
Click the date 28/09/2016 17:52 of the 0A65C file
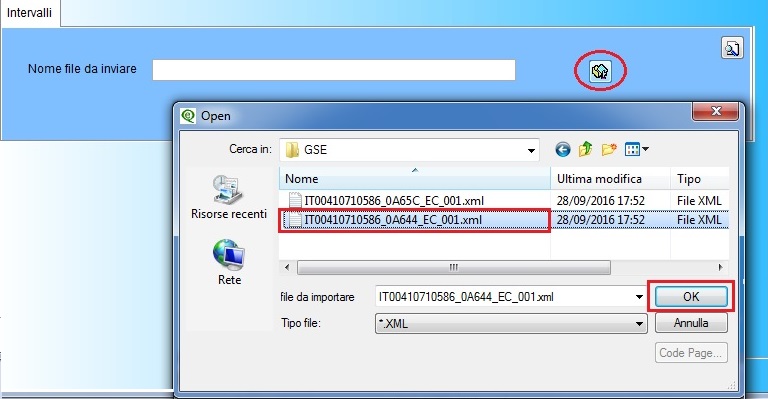[600, 201]
